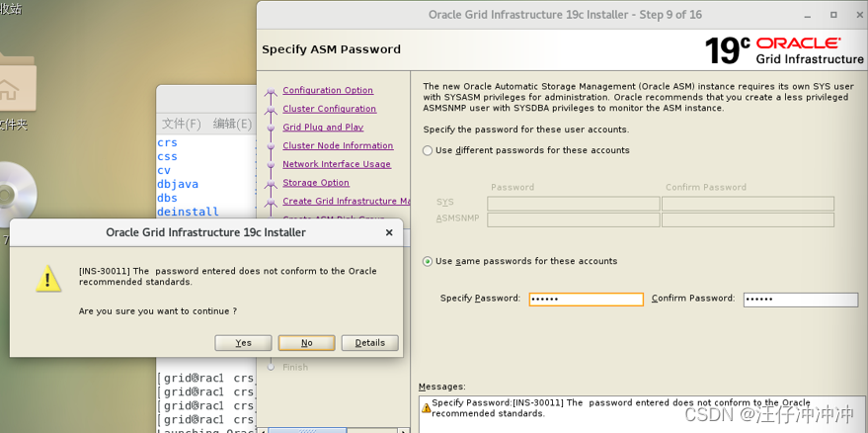
Task: Select Use same passwords for these accounts
Action: coord(428,262)
